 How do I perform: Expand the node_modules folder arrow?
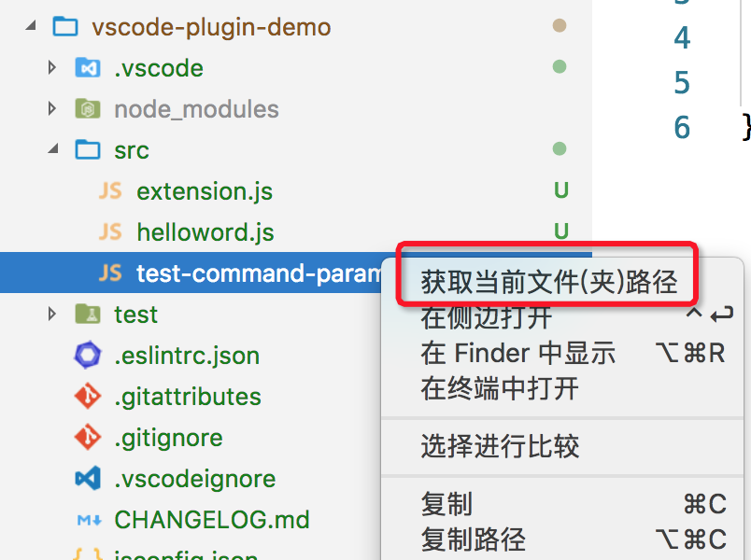[x=53, y=109]
